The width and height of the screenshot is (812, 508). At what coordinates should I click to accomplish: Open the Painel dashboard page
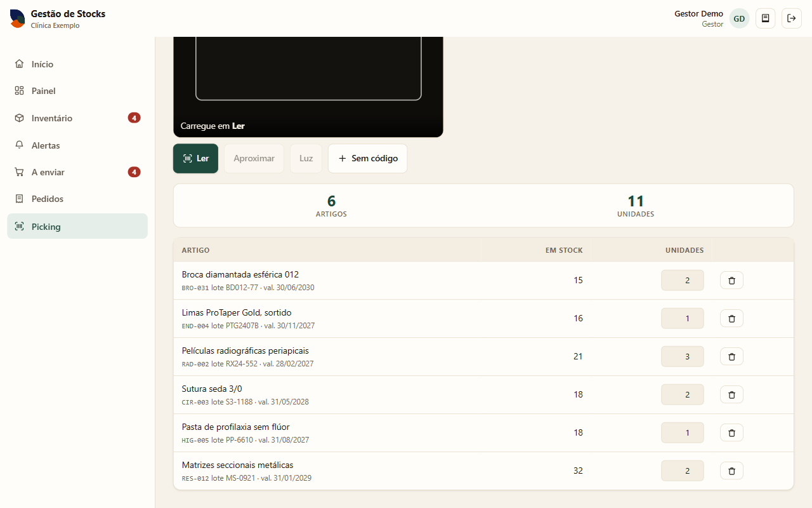coord(77,91)
